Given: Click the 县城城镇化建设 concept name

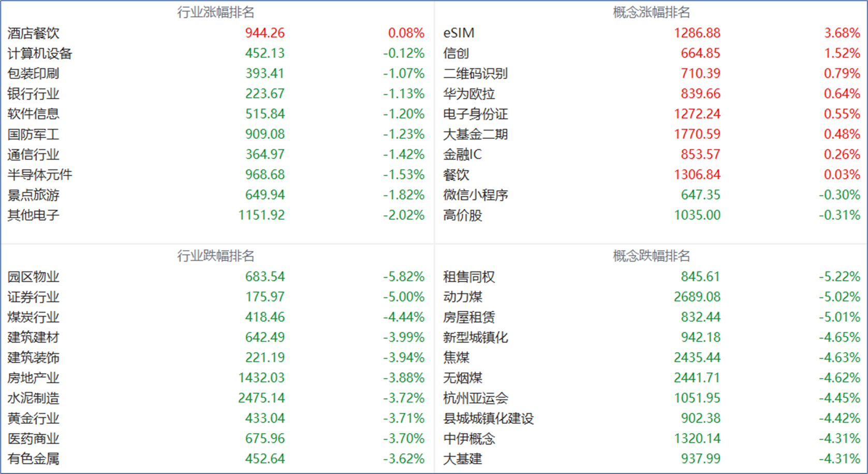Looking at the screenshot, I should 488,418.
